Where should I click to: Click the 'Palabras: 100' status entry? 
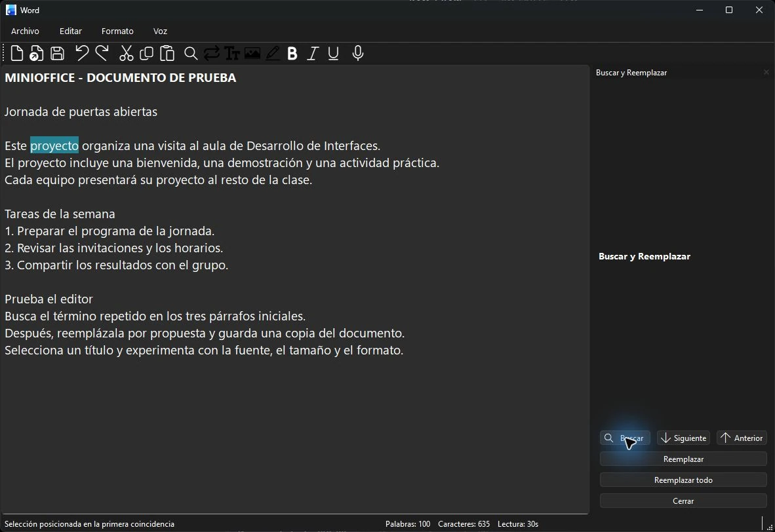click(408, 524)
